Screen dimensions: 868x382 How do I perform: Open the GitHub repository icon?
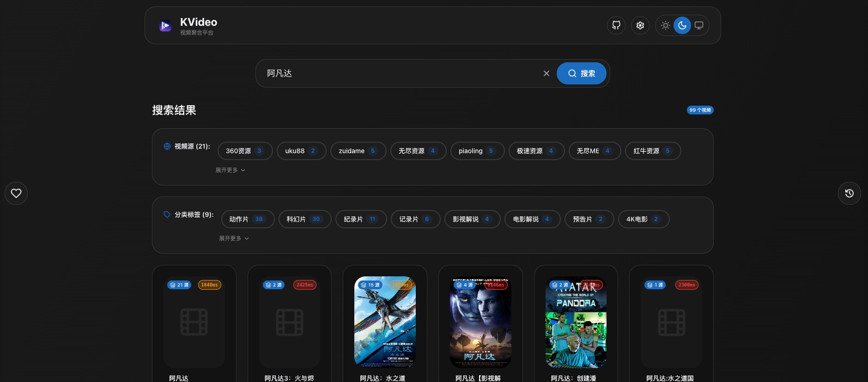point(616,25)
